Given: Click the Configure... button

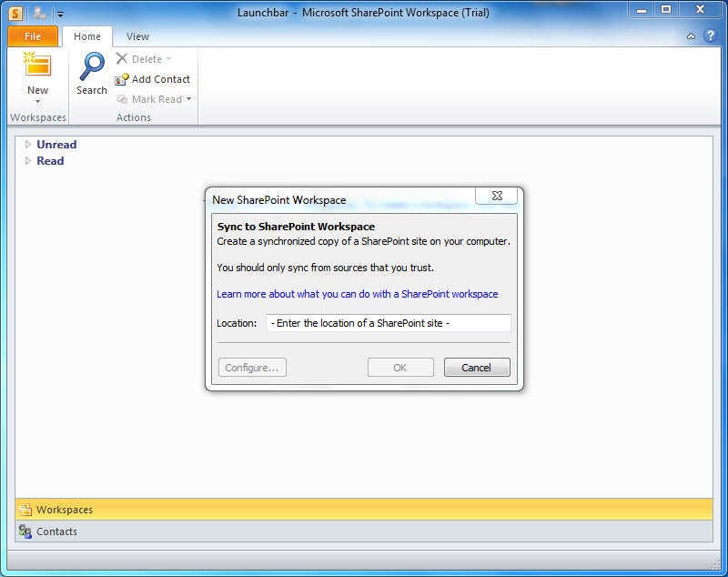Looking at the screenshot, I should click(252, 367).
